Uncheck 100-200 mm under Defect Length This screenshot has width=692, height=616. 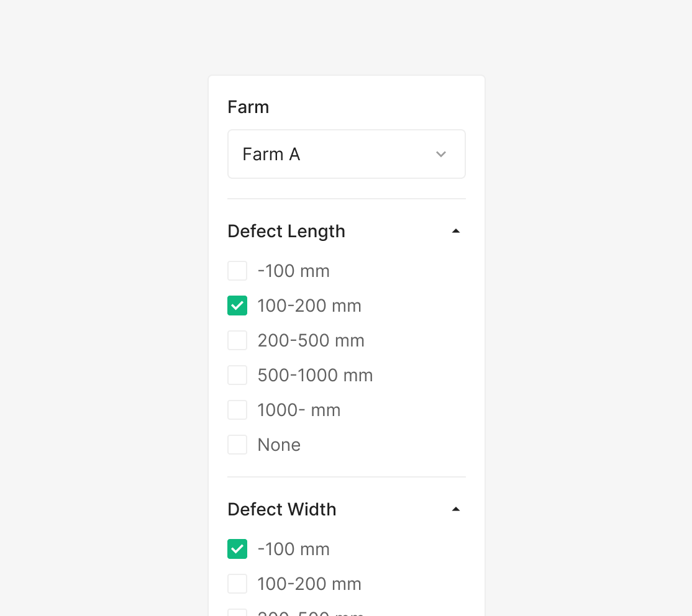point(237,306)
